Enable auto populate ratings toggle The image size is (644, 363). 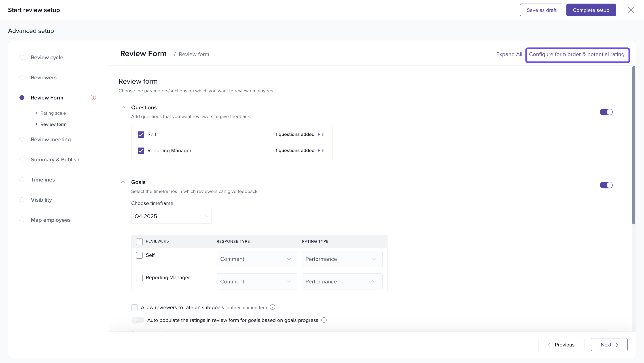tap(138, 320)
